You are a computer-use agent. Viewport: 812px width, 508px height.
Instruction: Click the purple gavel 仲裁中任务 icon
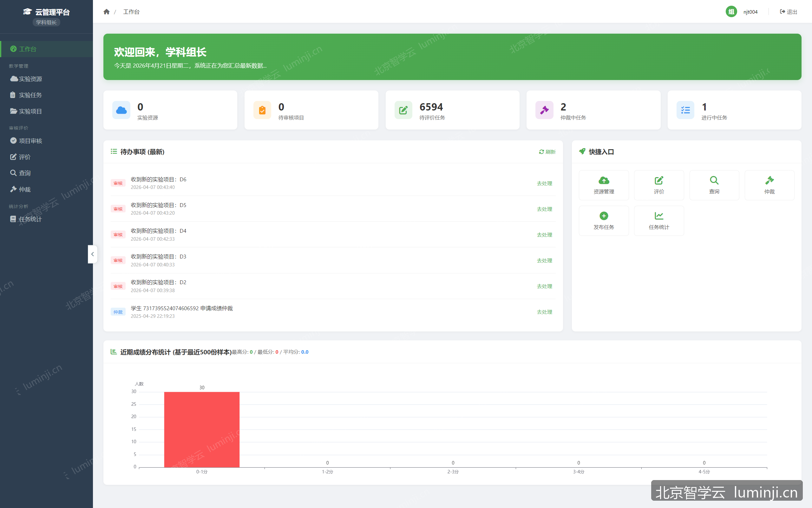544,110
